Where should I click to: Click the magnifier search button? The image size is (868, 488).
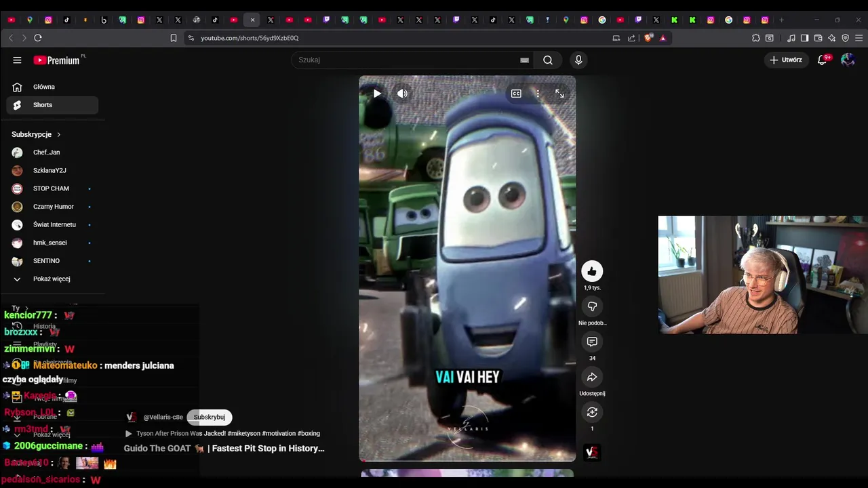(x=548, y=60)
